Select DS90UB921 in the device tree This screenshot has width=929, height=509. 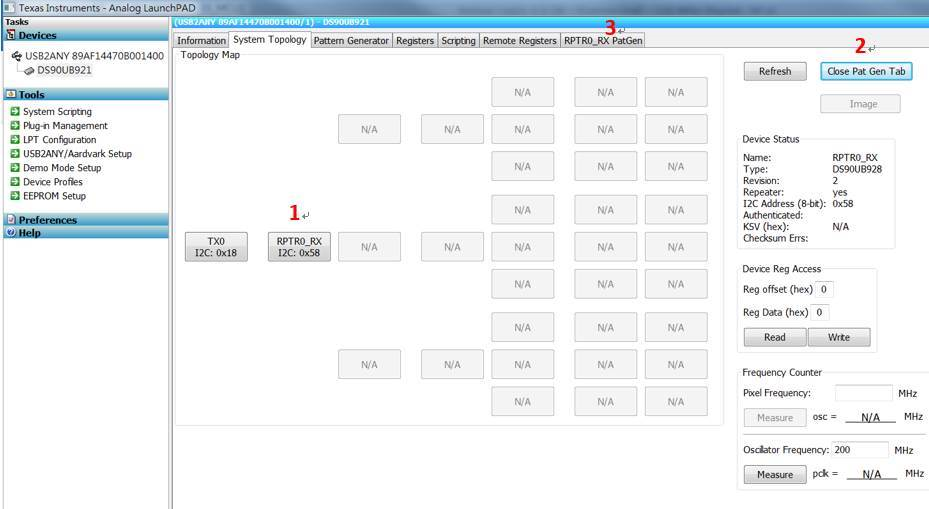(64, 70)
